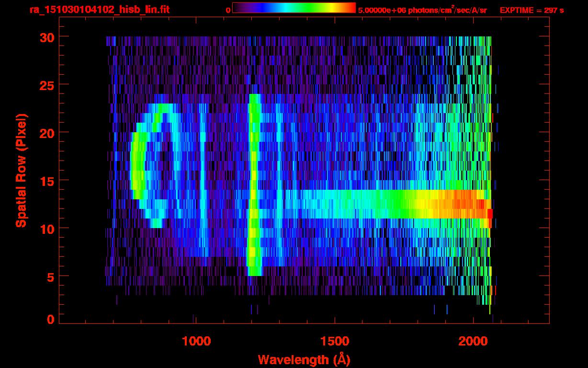The image size is (588, 368).
Task: Click the y-axis tick label 25
Action: [x=46, y=85]
